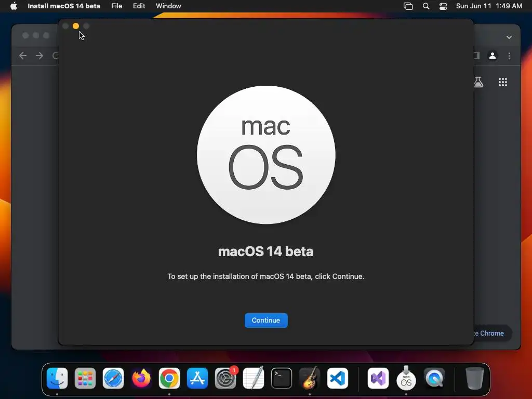Click the Chrome window back arrow
This screenshot has width=532, height=399.
click(23, 56)
